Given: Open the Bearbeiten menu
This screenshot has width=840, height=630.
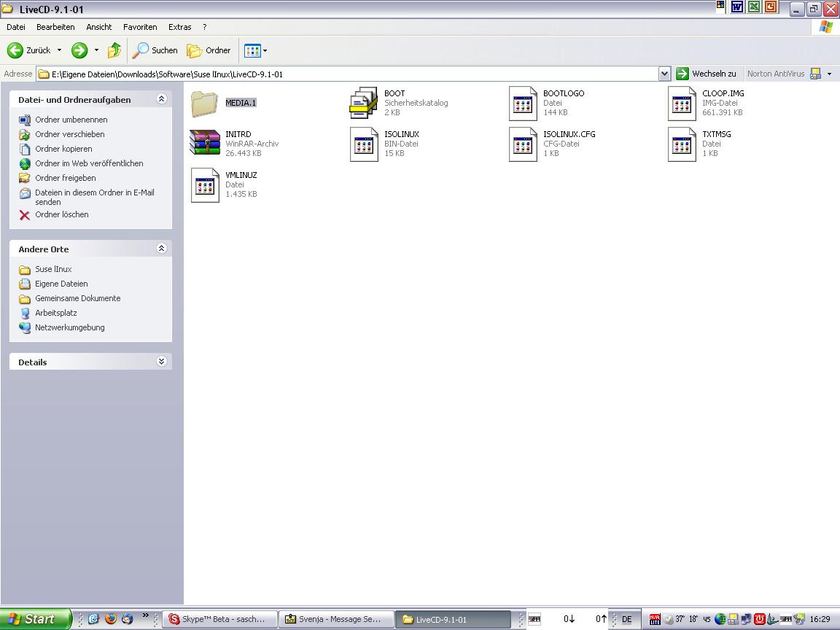Looking at the screenshot, I should point(55,27).
